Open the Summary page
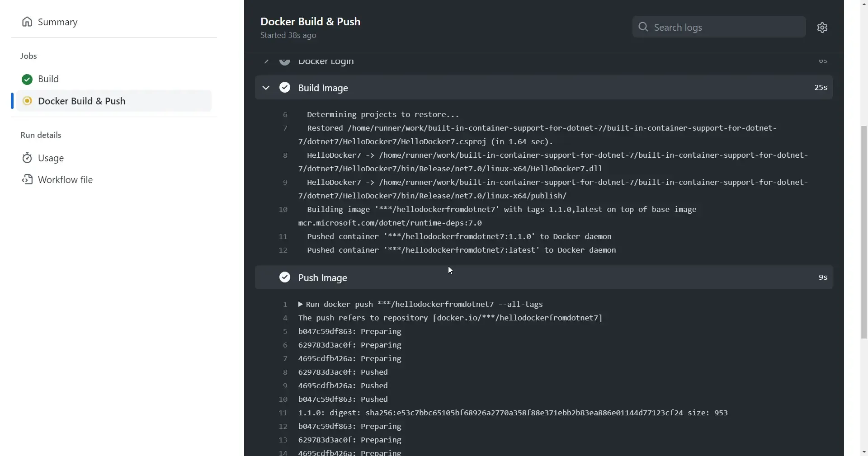This screenshot has height=456, width=868. coord(58,22)
